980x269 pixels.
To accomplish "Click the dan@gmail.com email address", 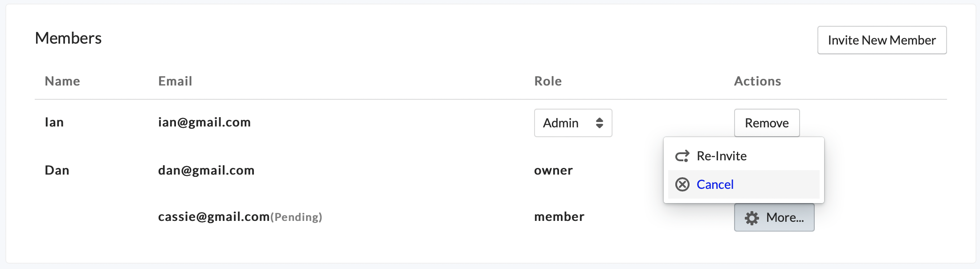I will tap(206, 170).
